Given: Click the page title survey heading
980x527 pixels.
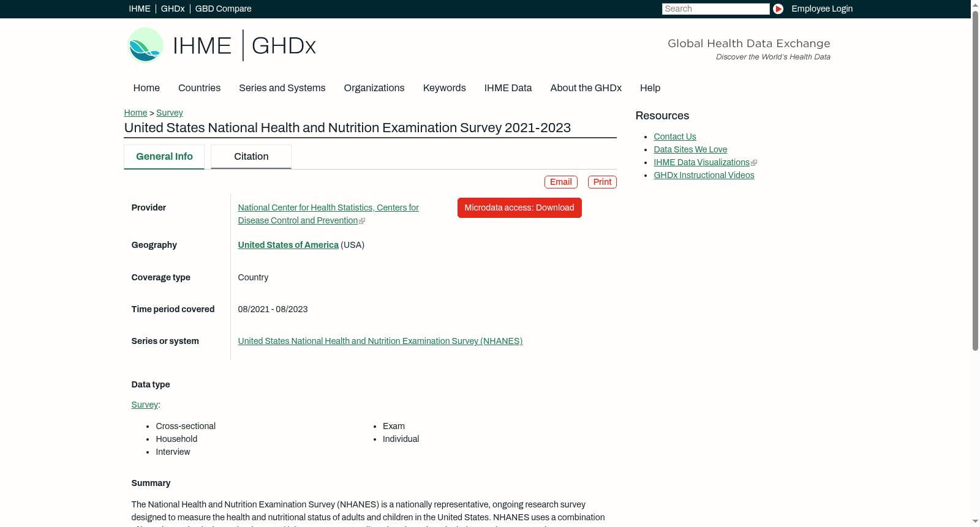Looking at the screenshot, I should [x=347, y=127].
